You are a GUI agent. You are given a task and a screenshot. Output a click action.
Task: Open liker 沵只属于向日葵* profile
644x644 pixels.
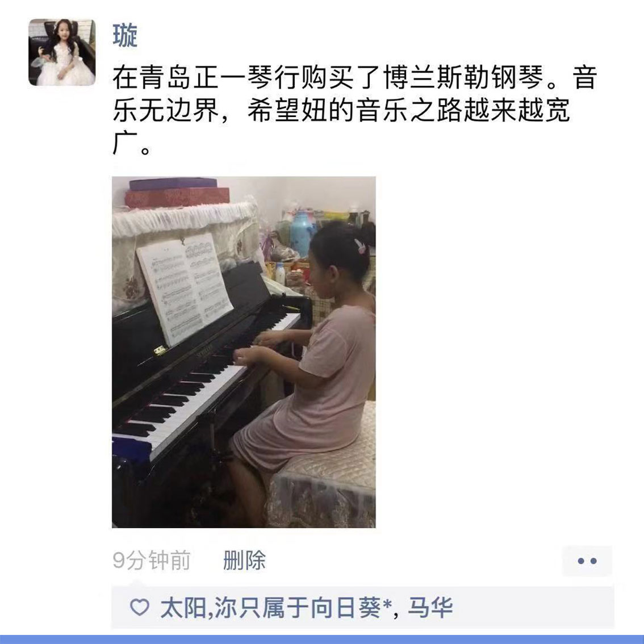click(302, 608)
